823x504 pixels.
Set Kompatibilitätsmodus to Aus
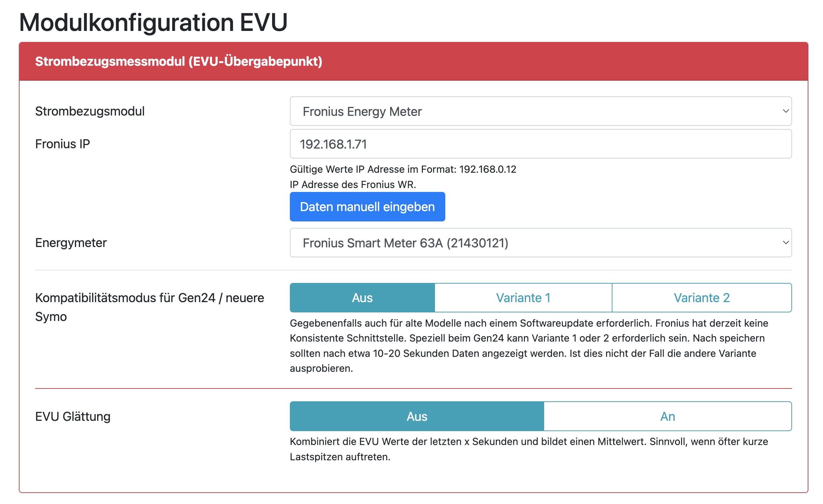tap(362, 298)
